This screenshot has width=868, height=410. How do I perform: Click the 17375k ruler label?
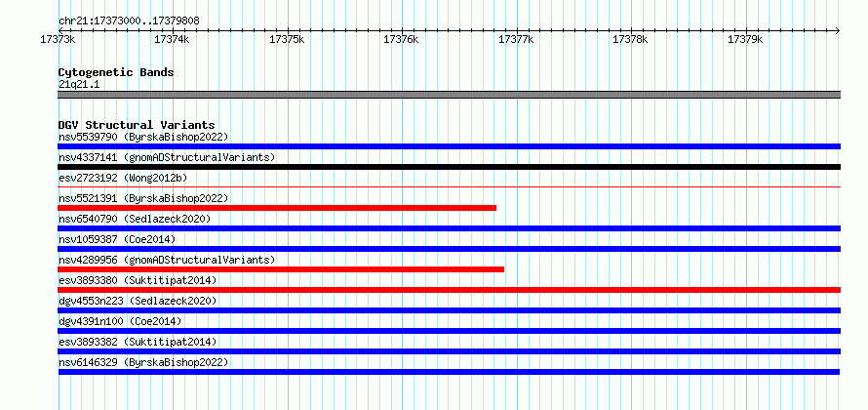click(x=287, y=39)
